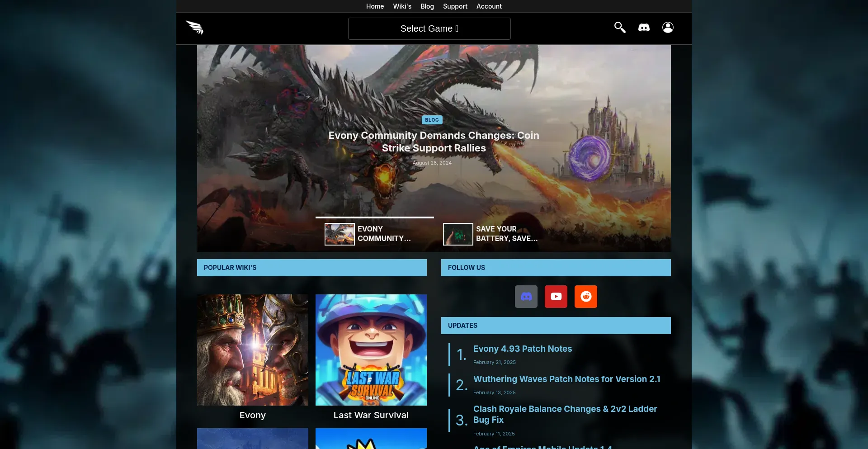Open the Account menu item
This screenshot has width=868, height=449.
coord(489,6)
